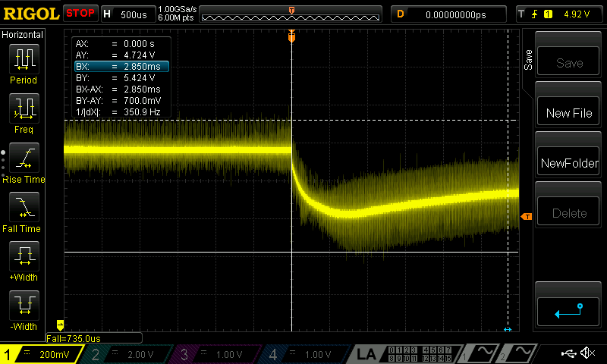Select the -Width measurement icon
Viewport: 607px width, 364px height.
(x=24, y=310)
